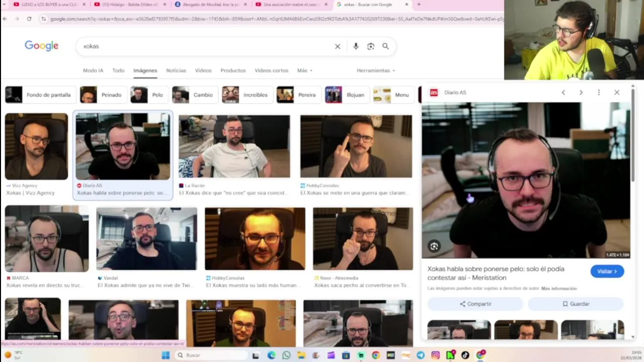Open three-dot options in preview panel

click(599, 93)
